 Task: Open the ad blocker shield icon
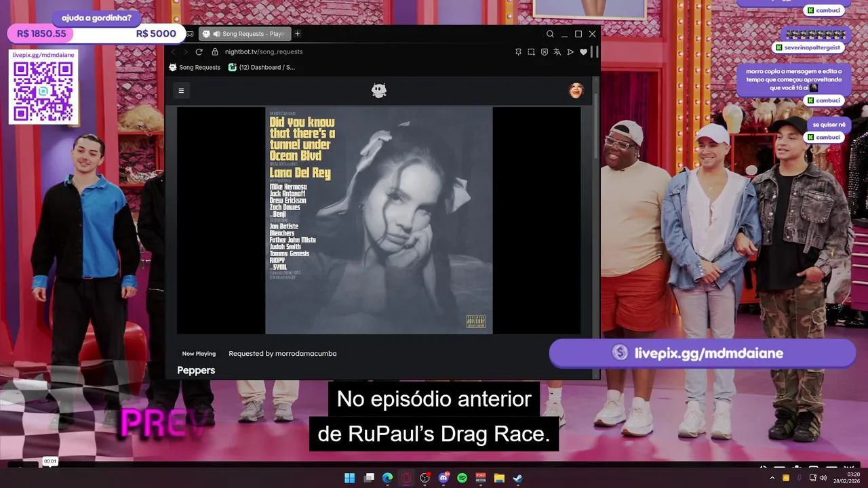544,52
